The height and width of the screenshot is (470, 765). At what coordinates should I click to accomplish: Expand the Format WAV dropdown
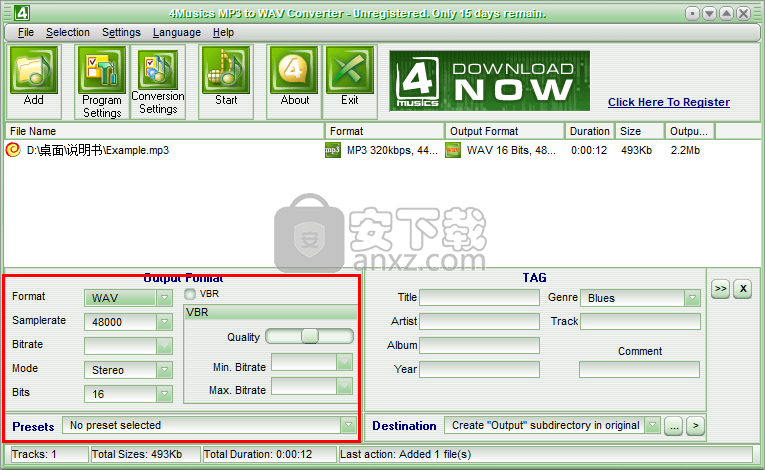pos(164,298)
